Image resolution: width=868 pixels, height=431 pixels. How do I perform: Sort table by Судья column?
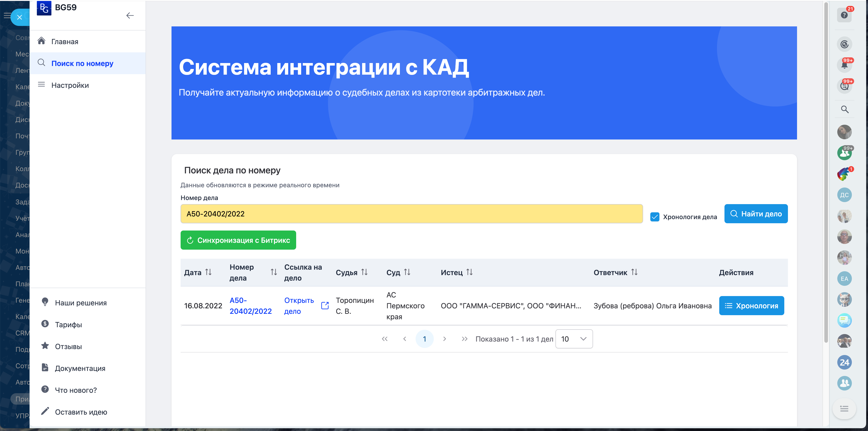tap(364, 272)
